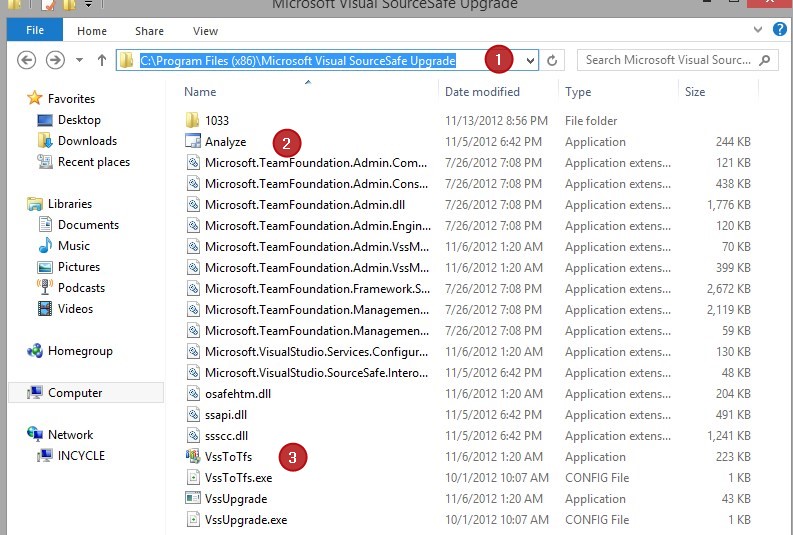
Task: Sort by Date modified column header
Action: click(x=482, y=92)
